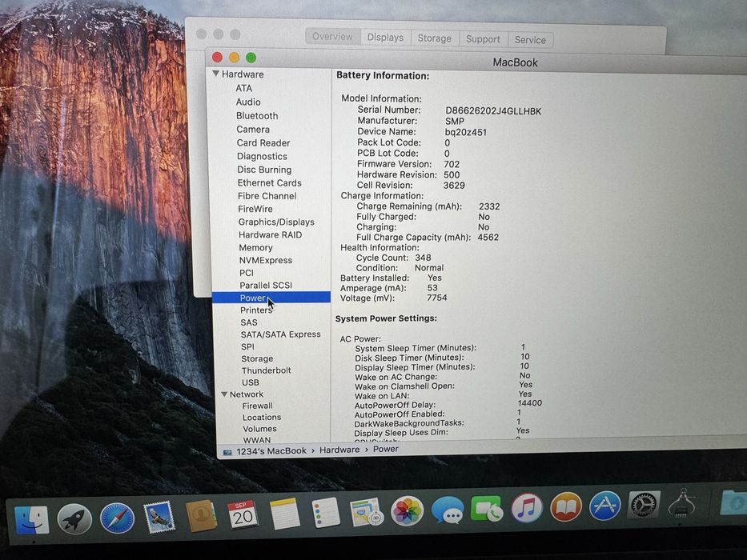Screen dimensions: 747x560
Task: Switch to Support tab in About window
Action: coord(483,39)
